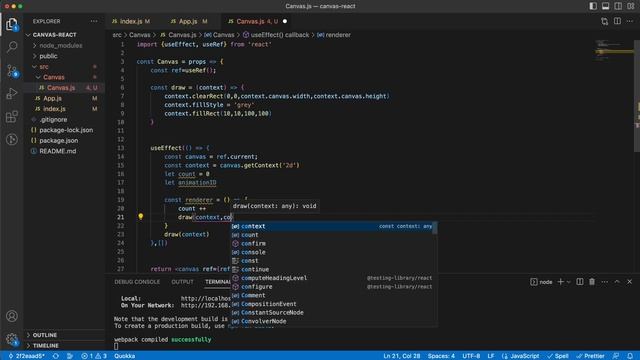Open customize layout icon
Screen dimensions: 640x360
[x=631, y=6]
